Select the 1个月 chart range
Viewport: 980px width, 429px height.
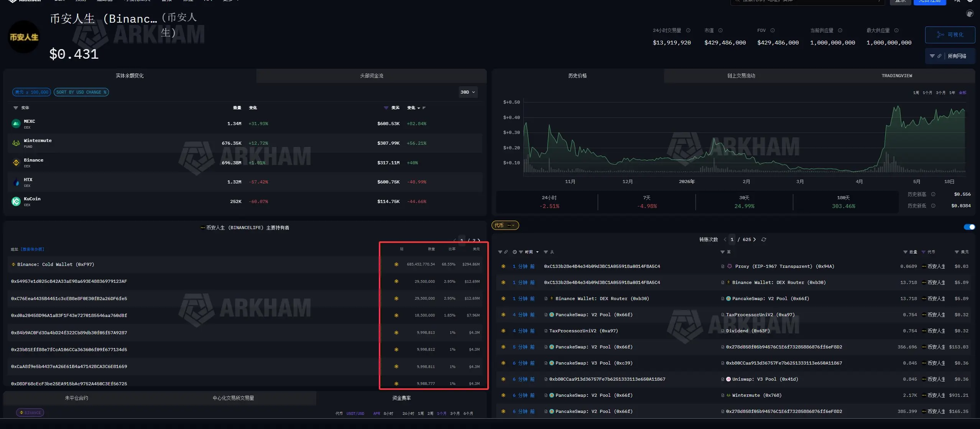click(927, 92)
